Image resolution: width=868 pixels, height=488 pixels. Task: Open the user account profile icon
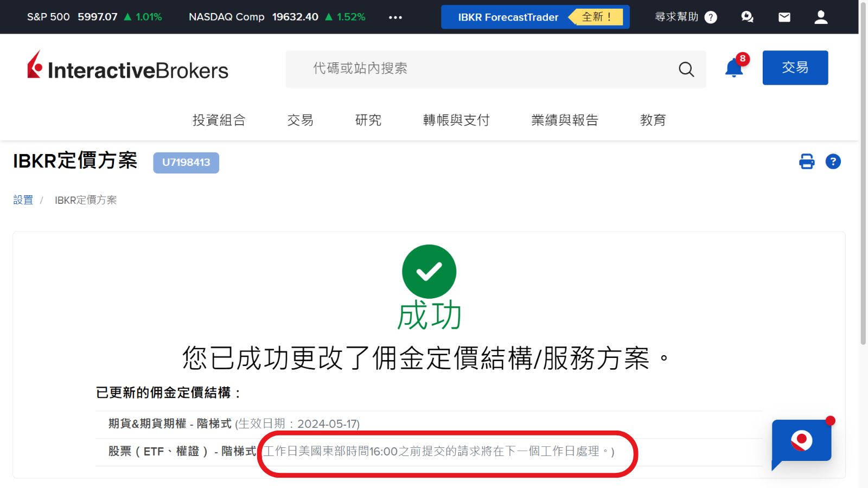point(821,17)
